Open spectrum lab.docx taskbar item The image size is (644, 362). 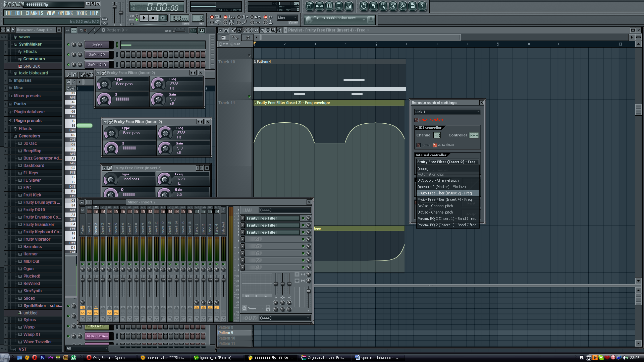point(379,358)
